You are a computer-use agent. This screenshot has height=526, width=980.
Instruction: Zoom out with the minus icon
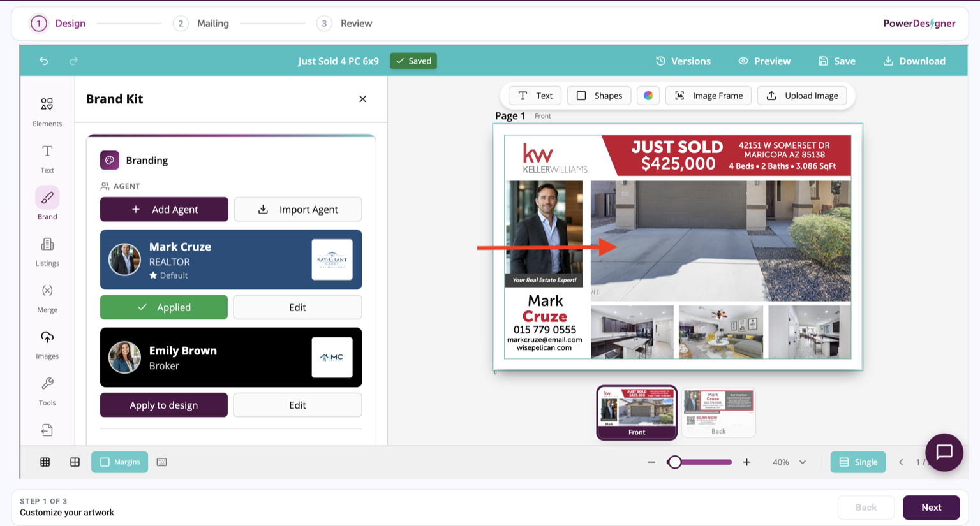(651, 462)
